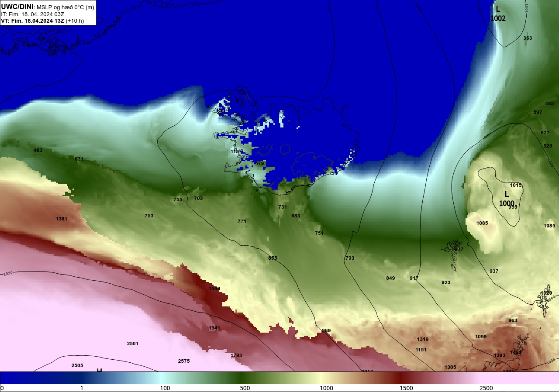Select the map value 525

point(548,146)
